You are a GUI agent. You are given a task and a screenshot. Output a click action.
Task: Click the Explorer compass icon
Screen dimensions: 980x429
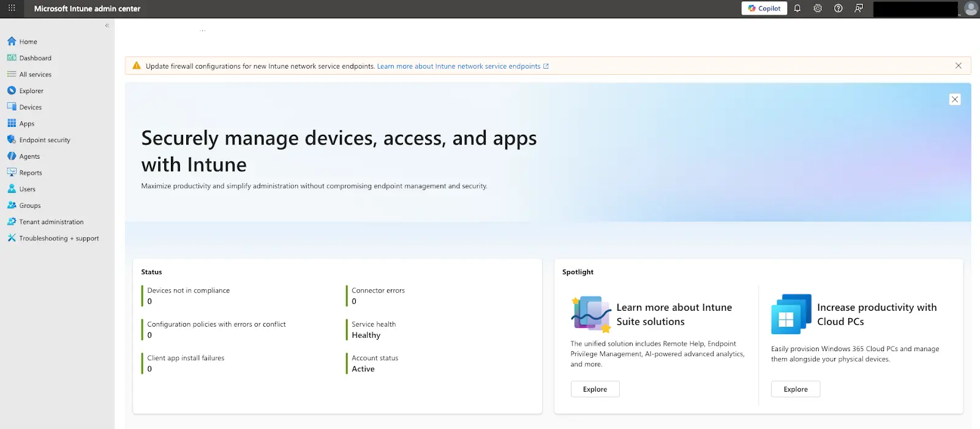pos(12,91)
